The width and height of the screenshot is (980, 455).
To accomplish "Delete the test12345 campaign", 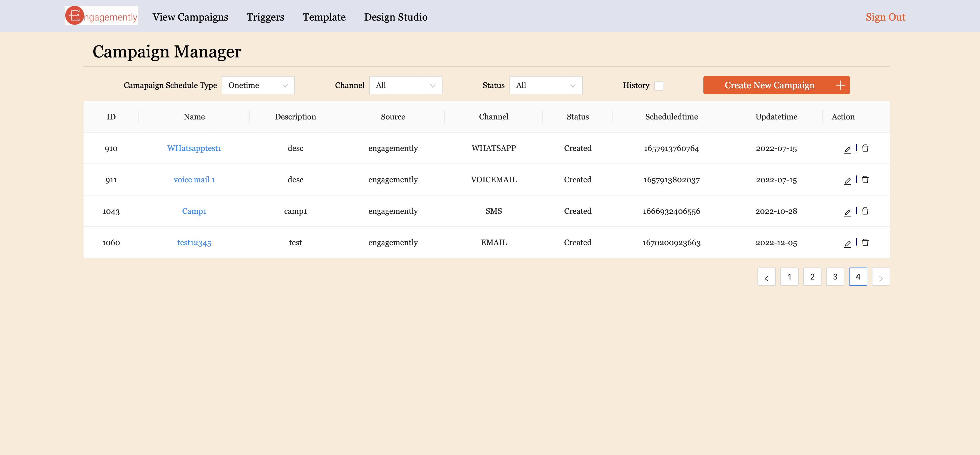I will (x=865, y=243).
